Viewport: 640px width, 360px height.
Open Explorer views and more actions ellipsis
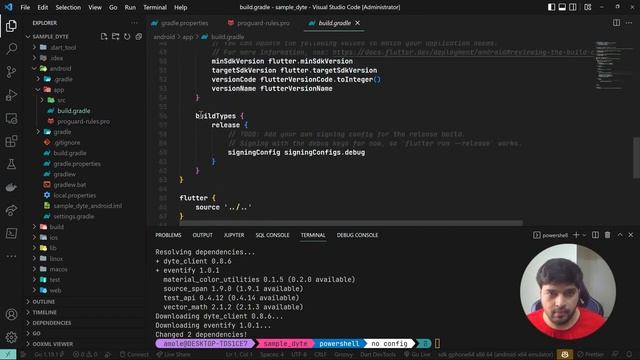[134, 23]
